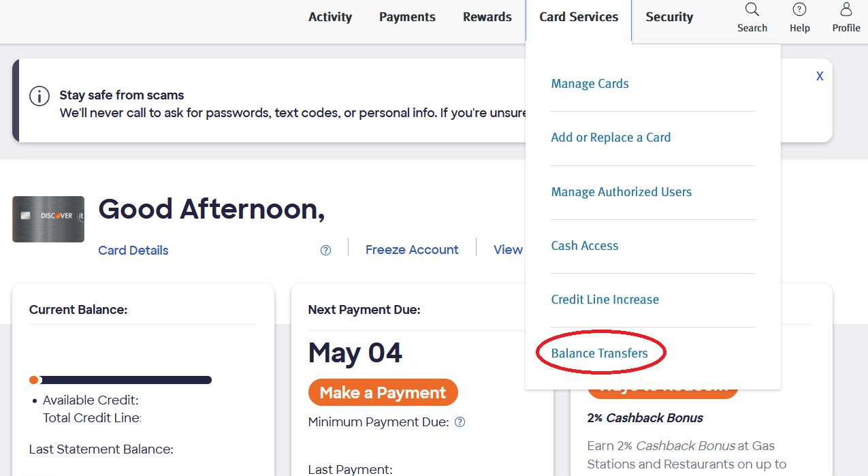Click Minimum Payment Due help icon
This screenshot has width=868, height=476.
460,422
